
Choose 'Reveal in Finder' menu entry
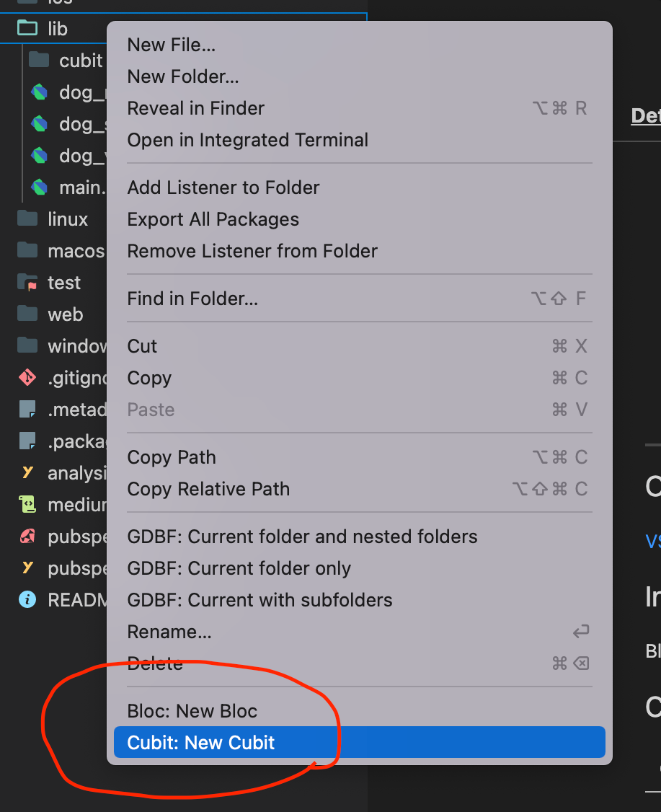click(x=195, y=107)
